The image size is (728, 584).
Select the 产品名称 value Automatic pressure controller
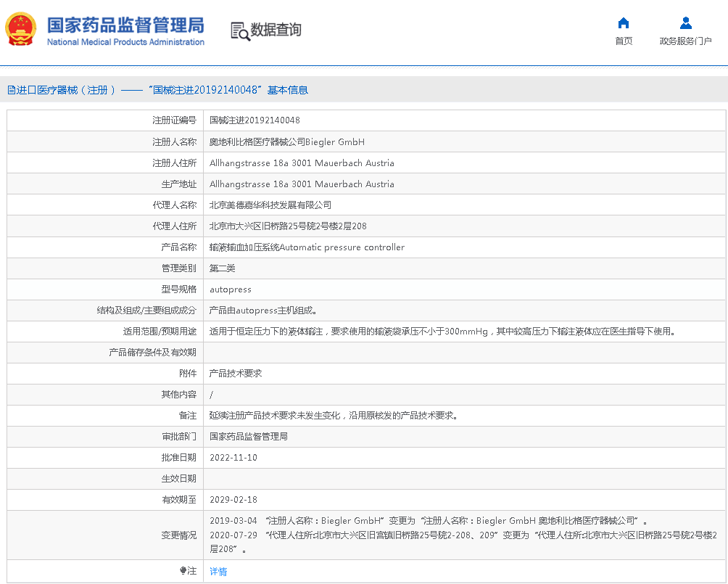(x=307, y=247)
